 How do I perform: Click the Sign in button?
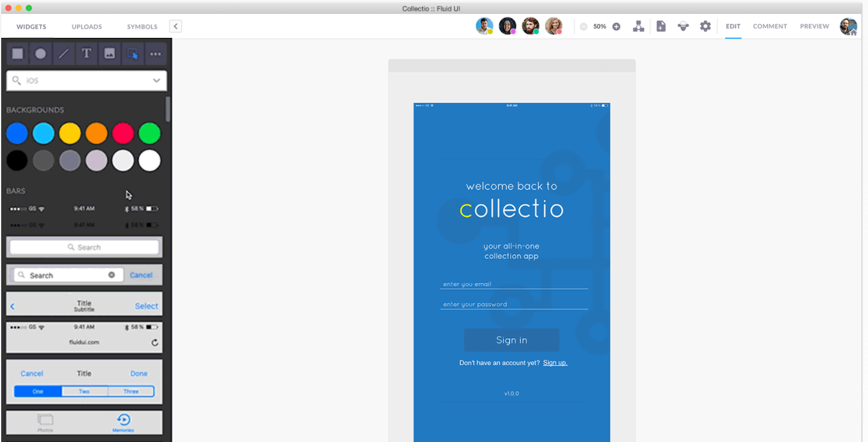(x=511, y=340)
